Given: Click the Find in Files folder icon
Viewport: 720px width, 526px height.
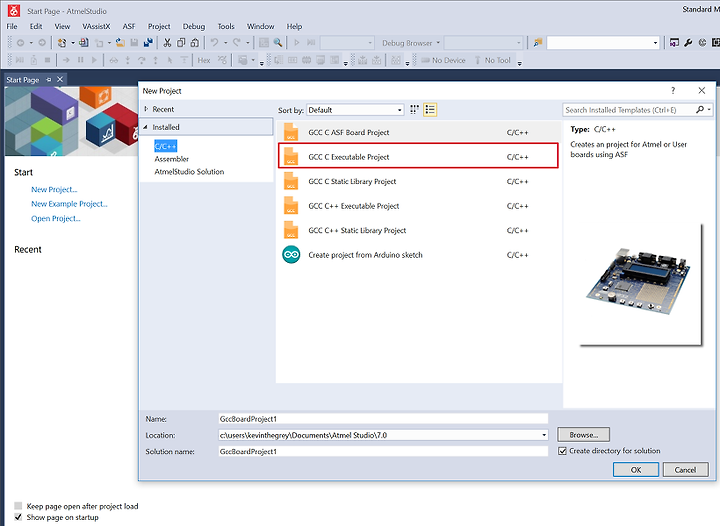Looking at the screenshot, I should [538, 43].
